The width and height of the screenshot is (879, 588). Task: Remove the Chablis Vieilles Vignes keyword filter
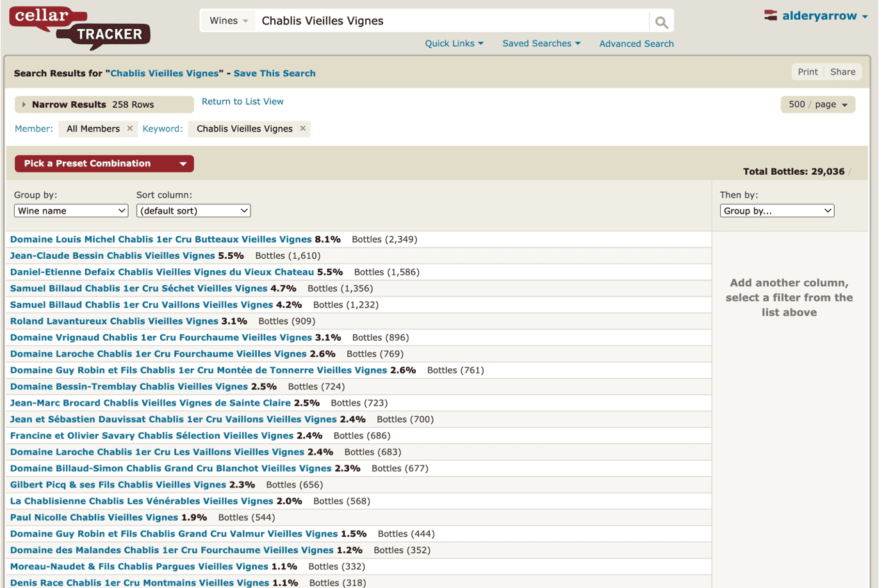pyautogui.click(x=302, y=128)
